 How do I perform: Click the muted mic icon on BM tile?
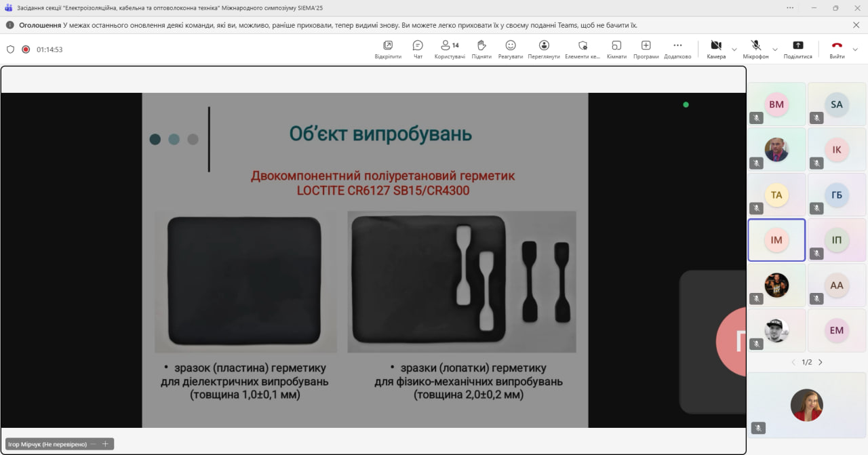pos(757,118)
